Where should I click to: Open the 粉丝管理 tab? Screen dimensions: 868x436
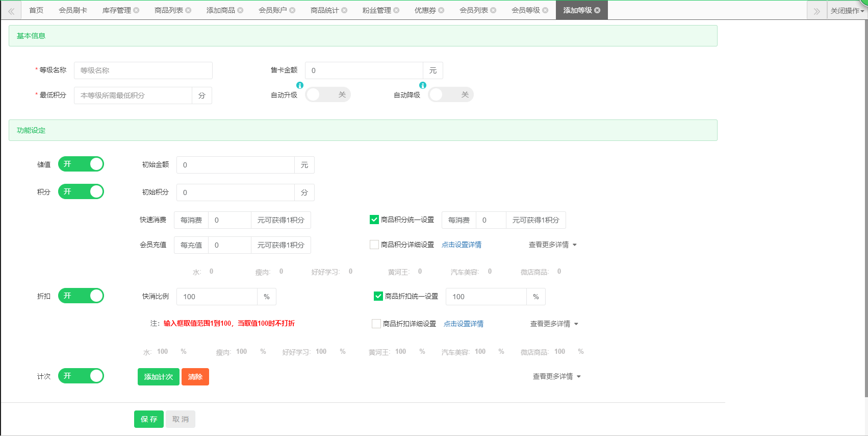click(377, 10)
